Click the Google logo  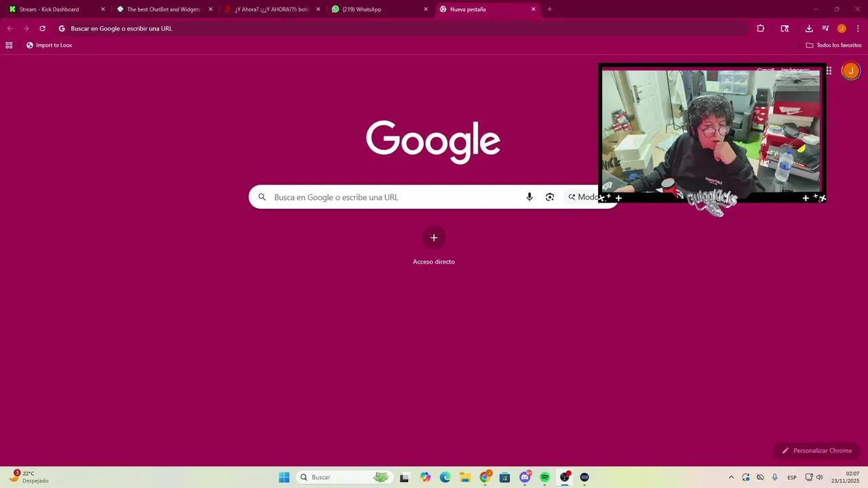point(433,142)
